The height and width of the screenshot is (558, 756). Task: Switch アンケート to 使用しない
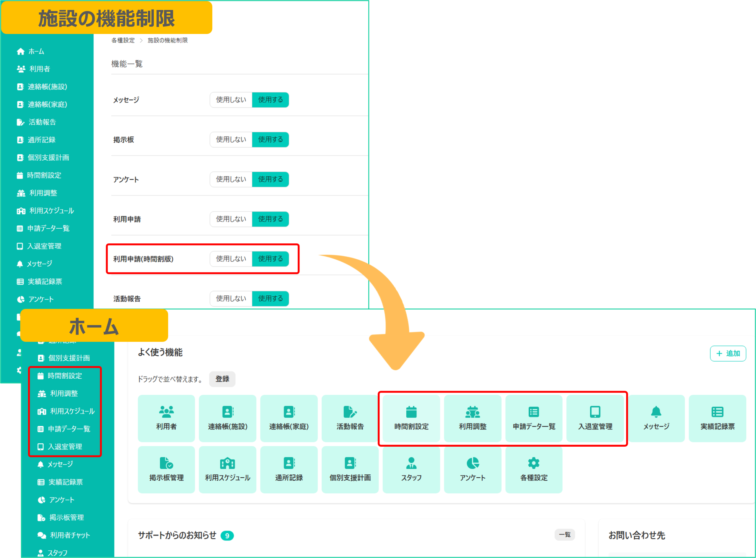pyautogui.click(x=231, y=179)
